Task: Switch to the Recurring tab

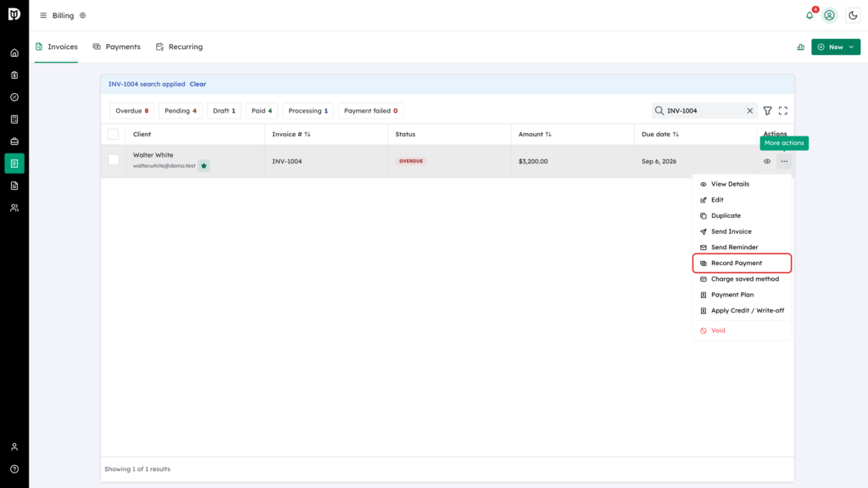Action: click(180, 47)
